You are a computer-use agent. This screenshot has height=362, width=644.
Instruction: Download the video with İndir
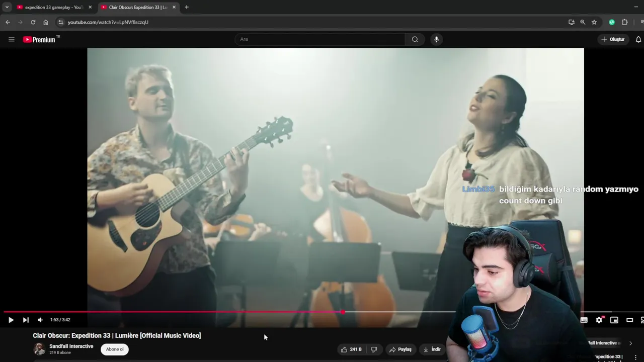[x=432, y=349]
